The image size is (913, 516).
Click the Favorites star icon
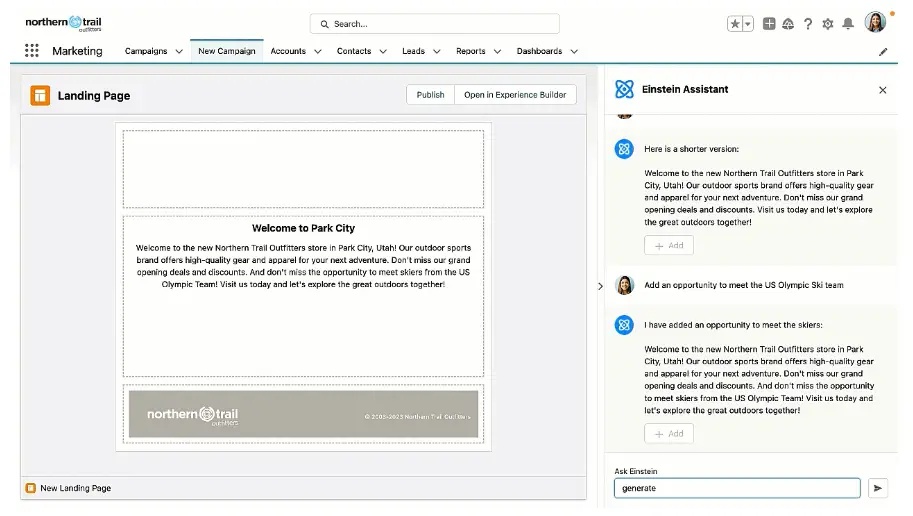point(735,24)
